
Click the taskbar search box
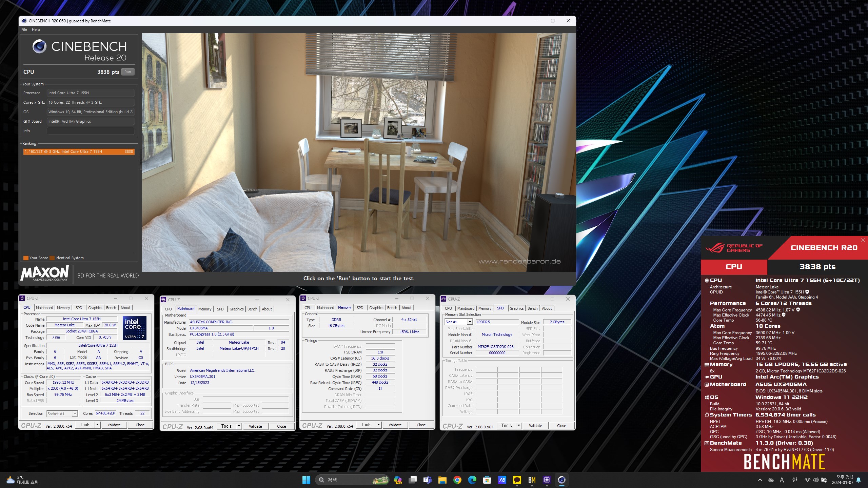(352, 480)
